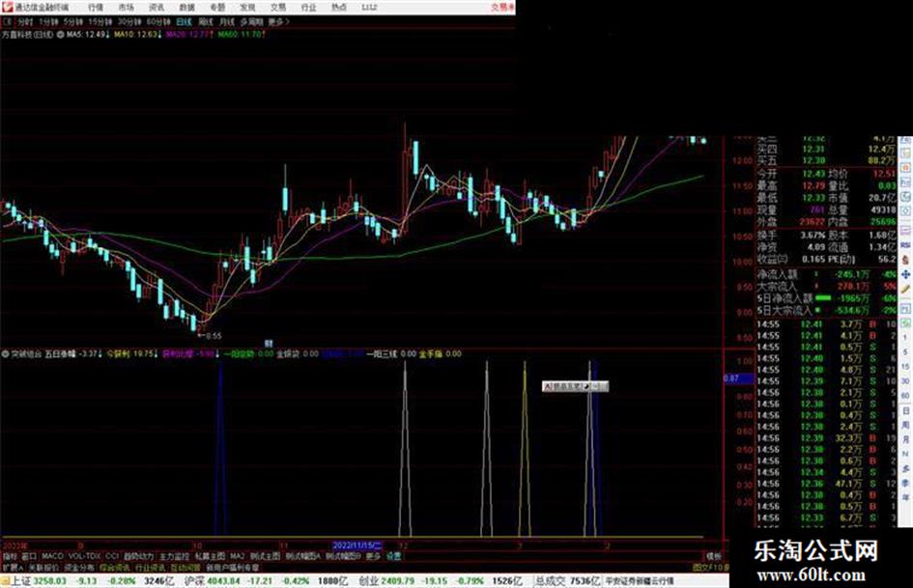Click the 月 period shortcut in right sidebar
Image resolution: width=913 pixels, height=588 pixels.
click(905, 440)
